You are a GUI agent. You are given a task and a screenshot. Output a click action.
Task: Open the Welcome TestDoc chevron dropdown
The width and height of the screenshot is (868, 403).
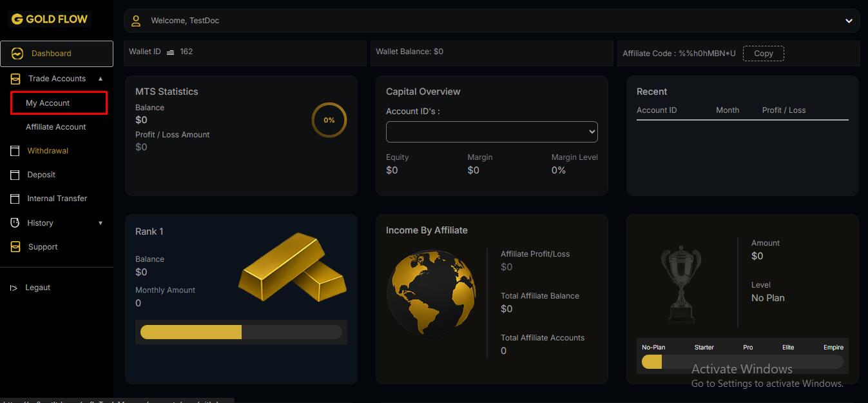849,20
